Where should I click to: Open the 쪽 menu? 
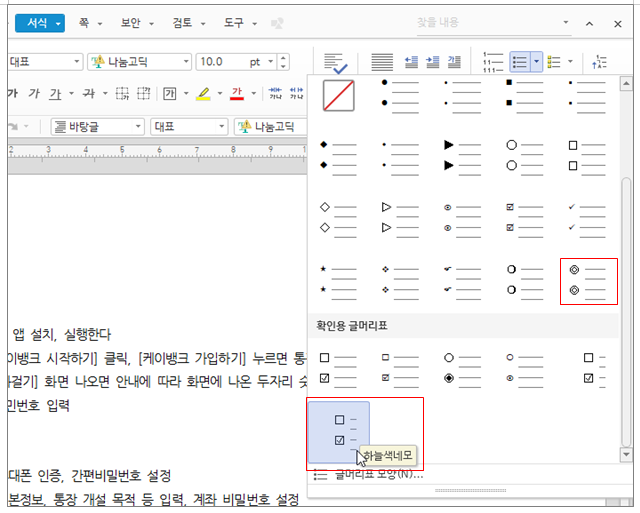[x=90, y=23]
